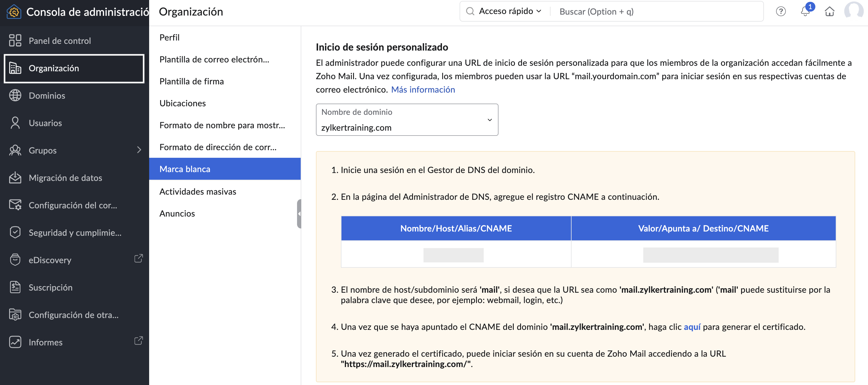Click the Organización page title
This screenshot has height=385, width=868.
click(x=191, y=12)
